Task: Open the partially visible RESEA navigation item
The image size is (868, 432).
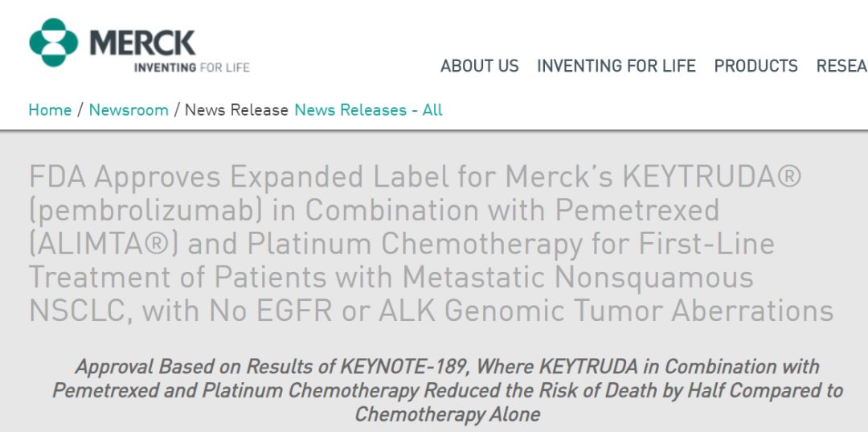Action: click(x=841, y=66)
